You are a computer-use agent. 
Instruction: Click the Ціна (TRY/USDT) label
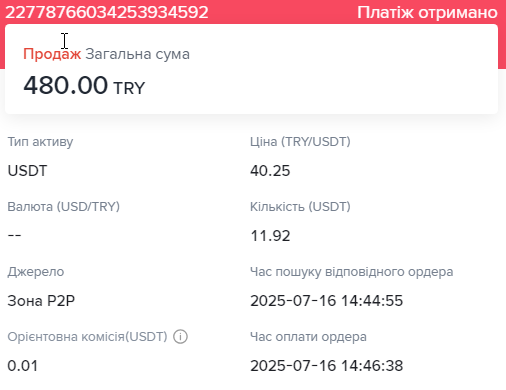click(300, 142)
